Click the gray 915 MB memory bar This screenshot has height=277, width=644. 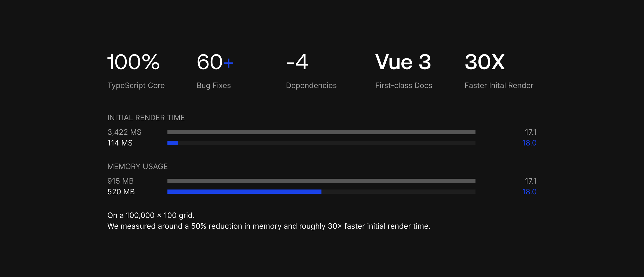tap(321, 181)
